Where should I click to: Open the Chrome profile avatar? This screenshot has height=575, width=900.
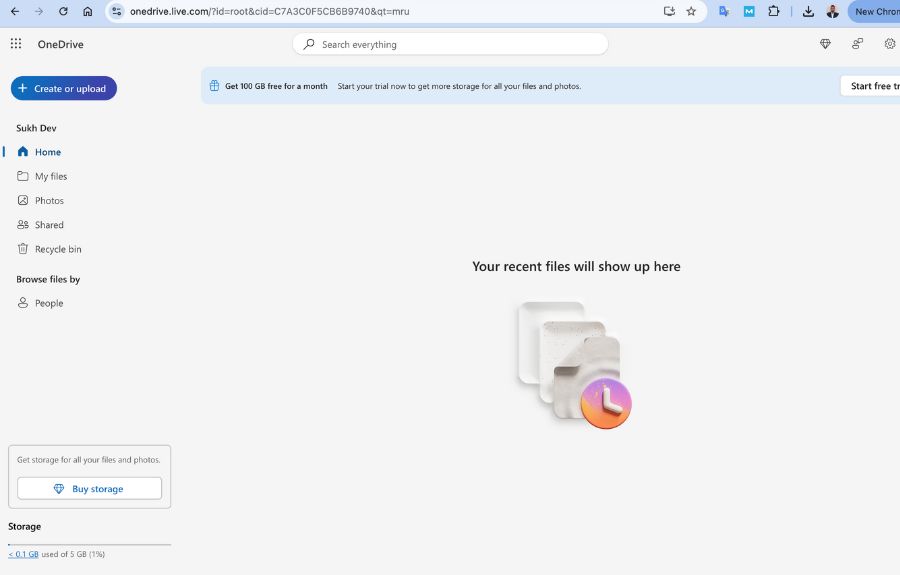coord(833,11)
